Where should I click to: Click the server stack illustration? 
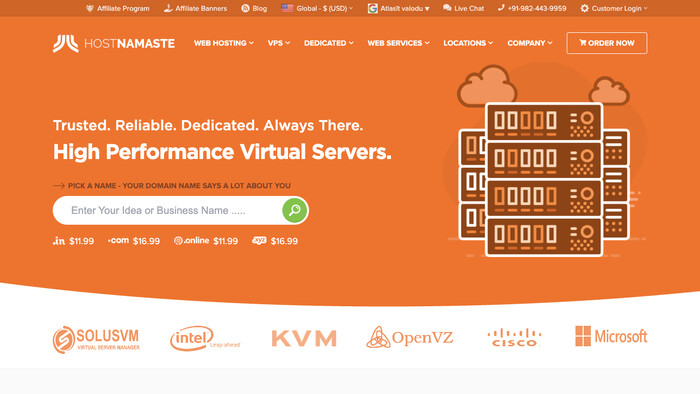point(544,179)
